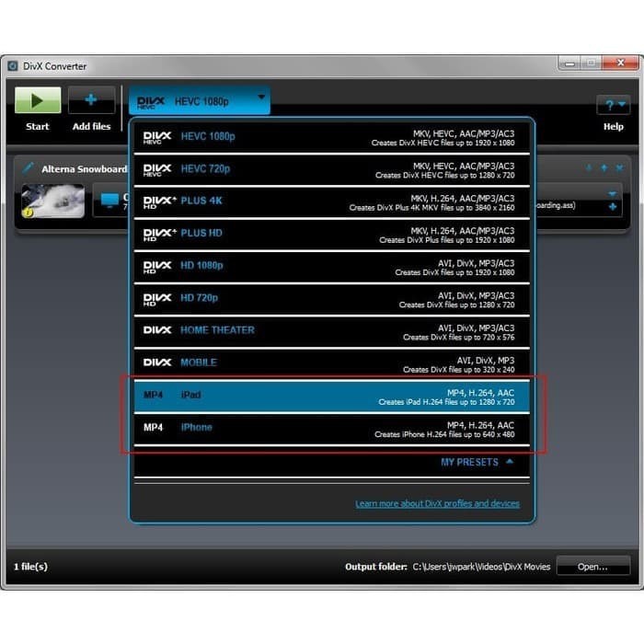
Task: Open the HEVC 1080p profile dropdown
Action: click(x=200, y=100)
